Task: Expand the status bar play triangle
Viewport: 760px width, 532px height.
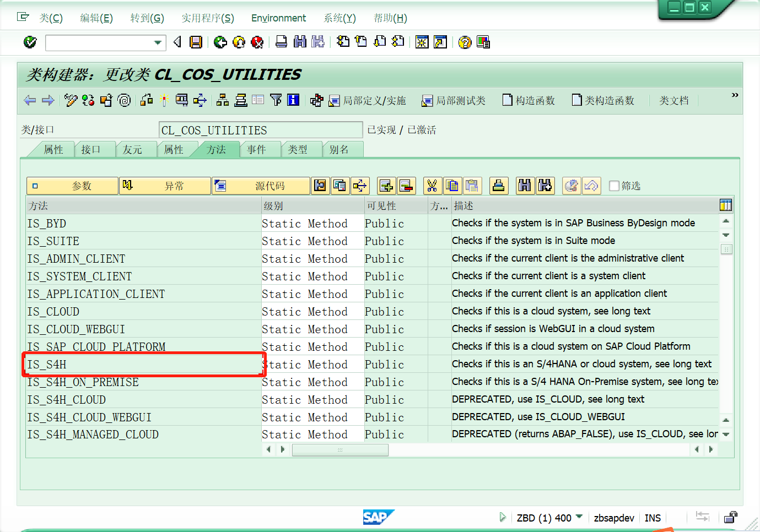Action: click(x=502, y=517)
